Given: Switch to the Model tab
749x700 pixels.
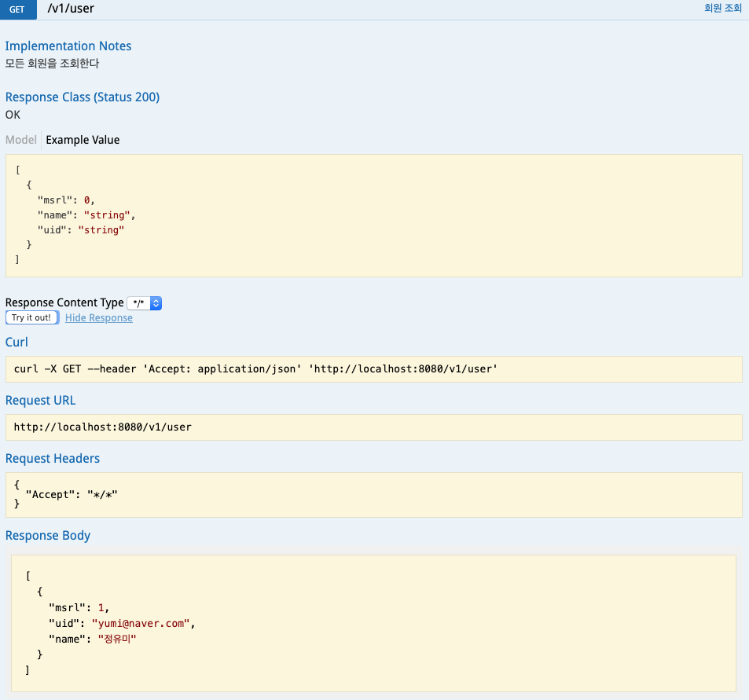Looking at the screenshot, I should click(x=21, y=140).
